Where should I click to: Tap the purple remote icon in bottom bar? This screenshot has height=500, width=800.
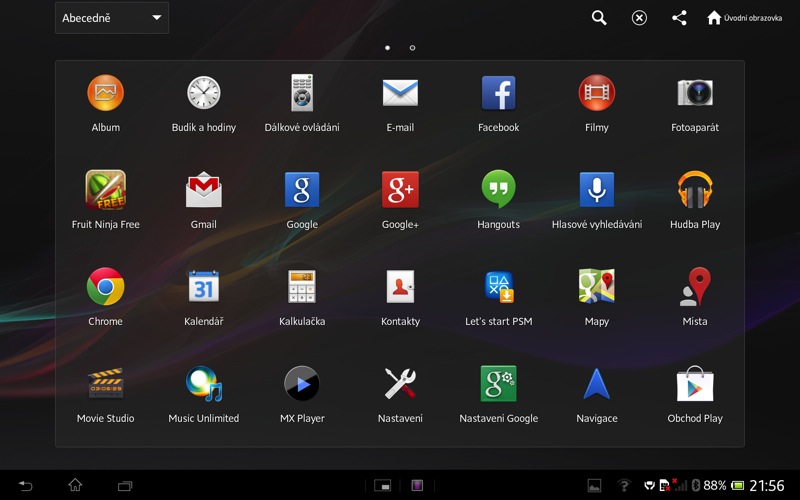point(417,485)
